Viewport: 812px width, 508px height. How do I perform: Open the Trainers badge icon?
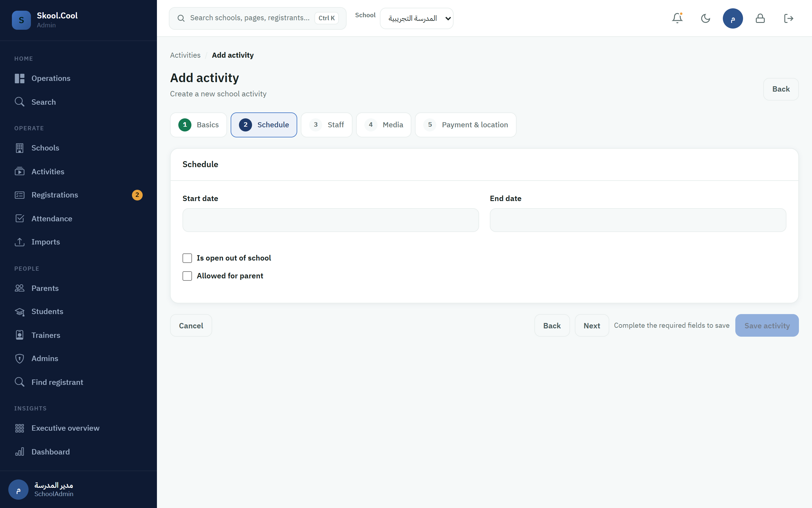tap(20, 335)
